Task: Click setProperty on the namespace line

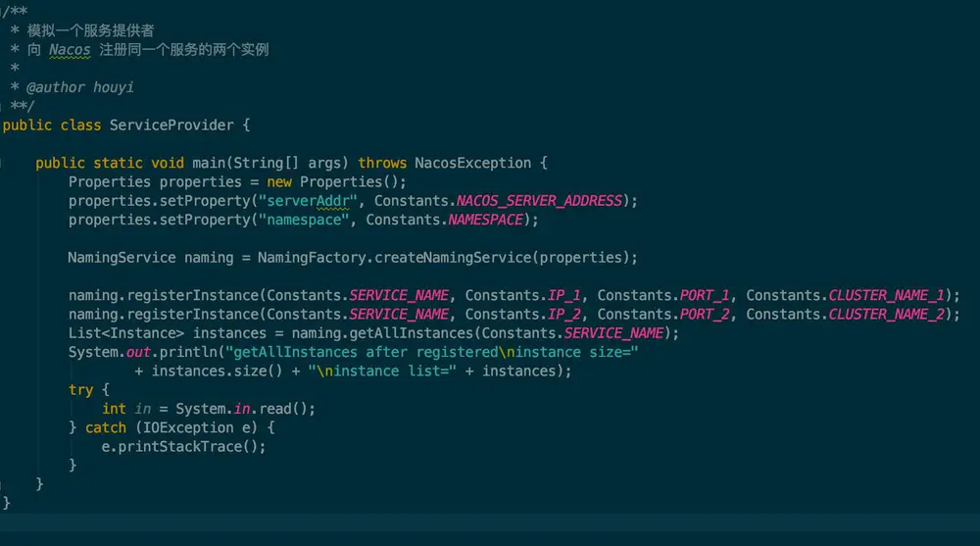Action: 205,220
